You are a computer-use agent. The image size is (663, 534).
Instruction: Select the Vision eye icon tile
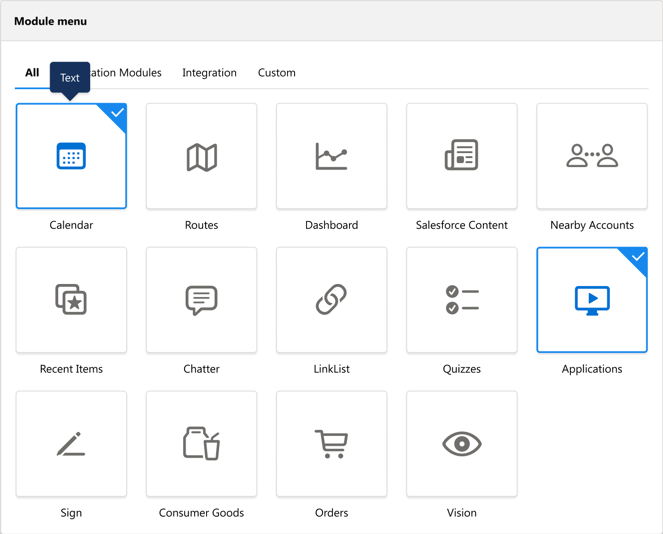[462, 444]
